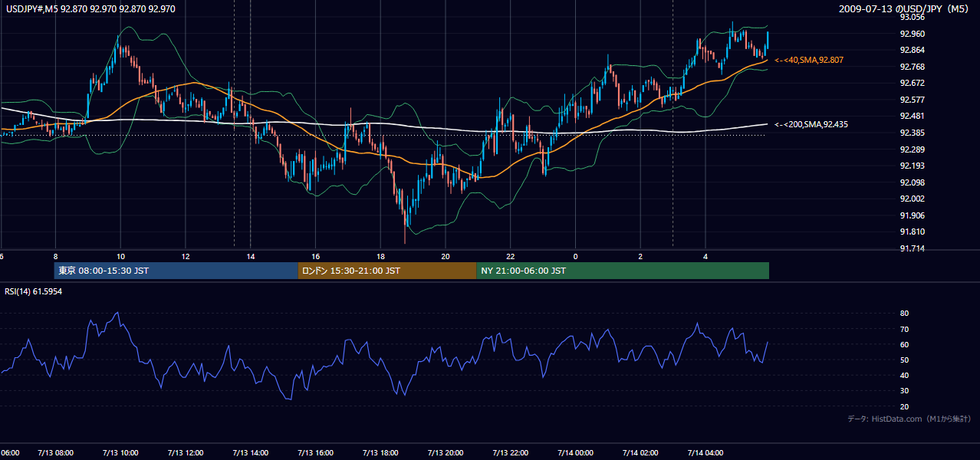The width and height of the screenshot is (980, 460).
Task: Click the '7/14 02:00' date-time label
Action: click(x=640, y=452)
